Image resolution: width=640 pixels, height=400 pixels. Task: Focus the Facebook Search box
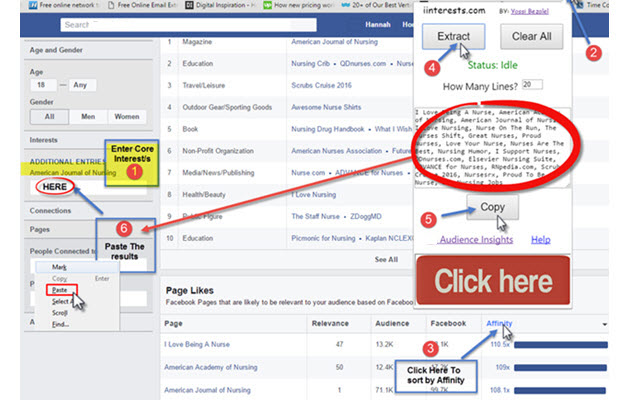click(x=188, y=25)
